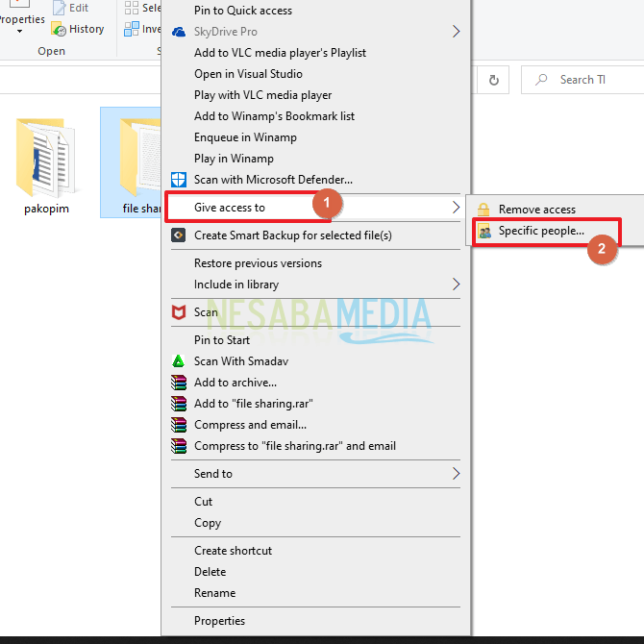Click WinRAR icon beside Compress to "file sharing.rar" and email
The height and width of the screenshot is (644, 644).
[178, 446]
